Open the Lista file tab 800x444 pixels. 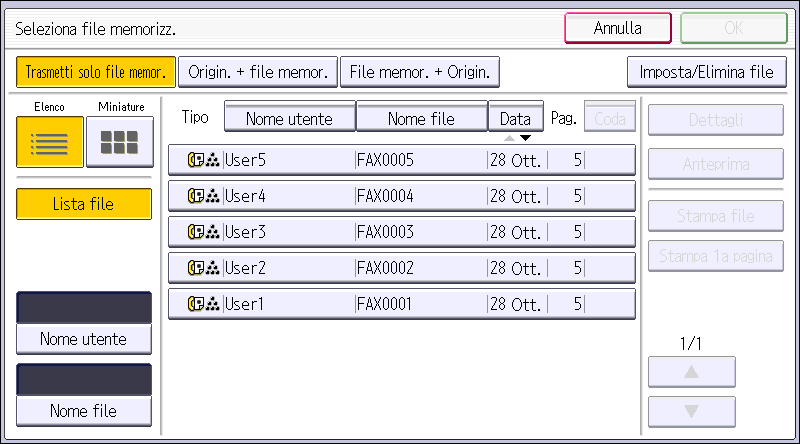coord(84,204)
